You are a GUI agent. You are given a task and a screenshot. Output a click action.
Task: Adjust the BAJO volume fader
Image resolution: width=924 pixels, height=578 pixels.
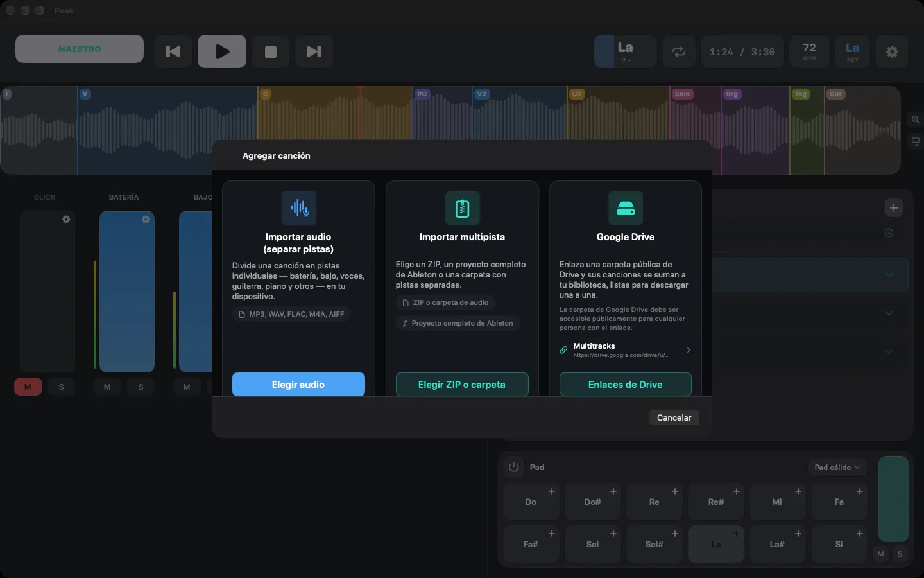tap(196, 292)
